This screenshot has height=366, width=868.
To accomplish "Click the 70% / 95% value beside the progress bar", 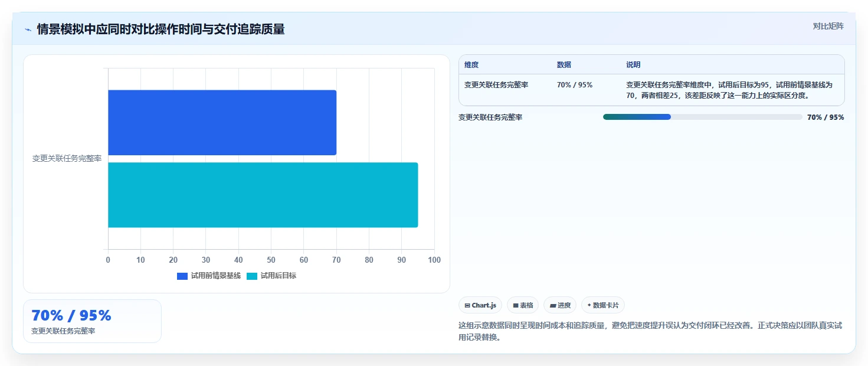I will coord(826,117).
